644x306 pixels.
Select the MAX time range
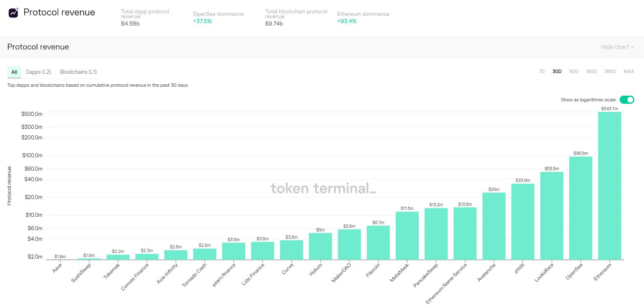coord(629,71)
